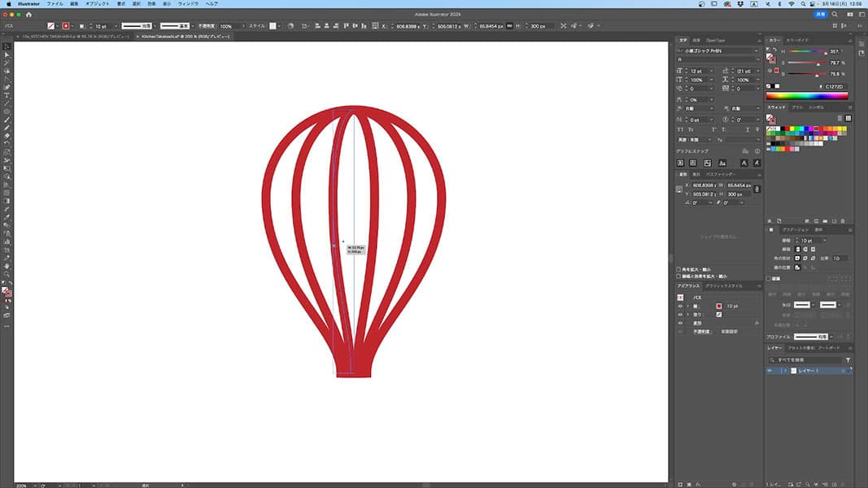
Task: Hide レイヤー 1 using its eye icon
Action: pyautogui.click(x=770, y=371)
